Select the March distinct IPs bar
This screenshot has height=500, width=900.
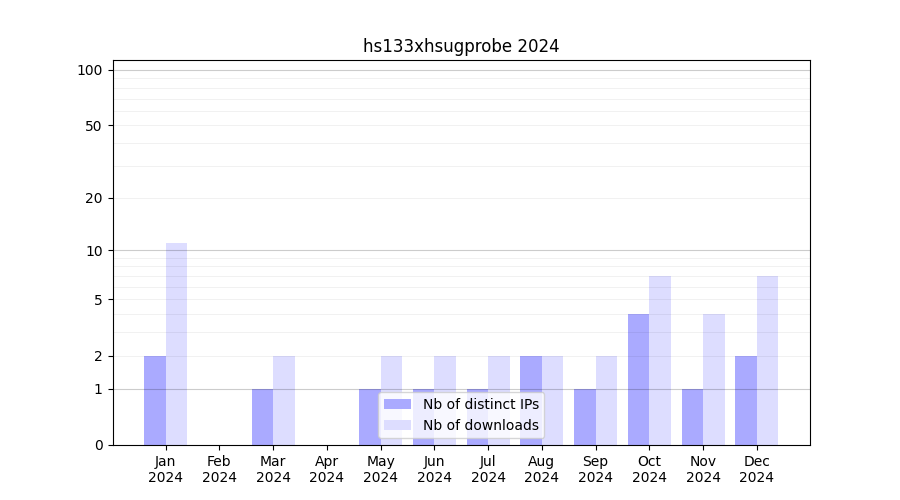click(x=262, y=417)
